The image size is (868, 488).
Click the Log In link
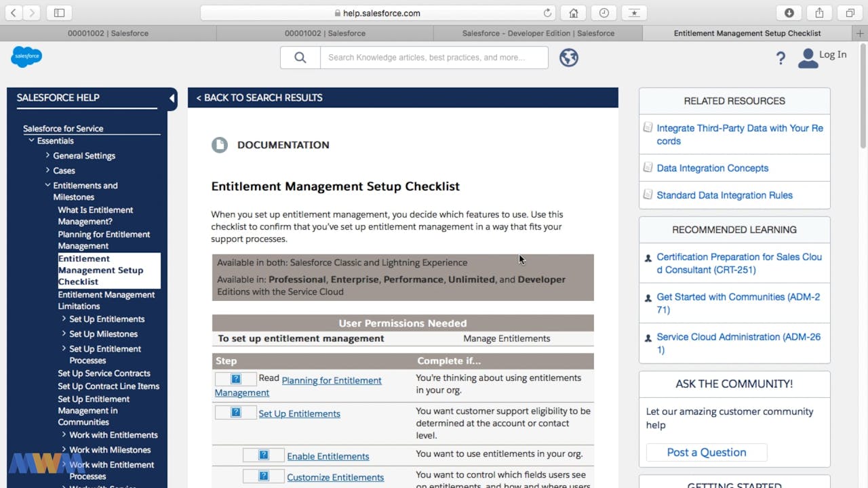pyautogui.click(x=833, y=55)
